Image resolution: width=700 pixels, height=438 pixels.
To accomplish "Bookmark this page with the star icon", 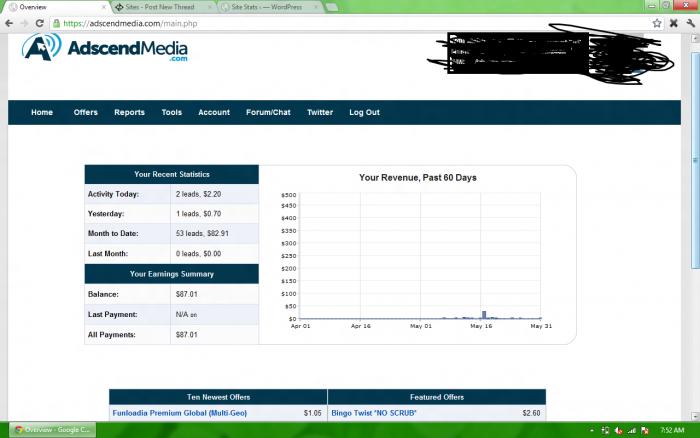I will [x=657, y=23].
